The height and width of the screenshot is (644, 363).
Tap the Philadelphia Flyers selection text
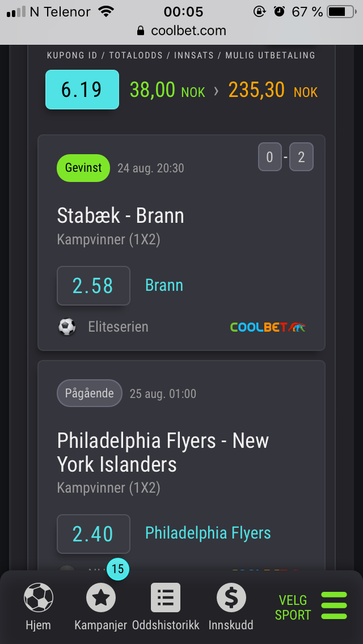point(208,533)
